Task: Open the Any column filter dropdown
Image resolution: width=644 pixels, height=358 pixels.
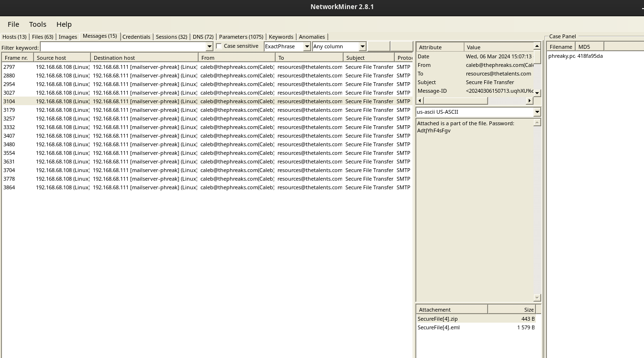Action: tap(339, 46)
